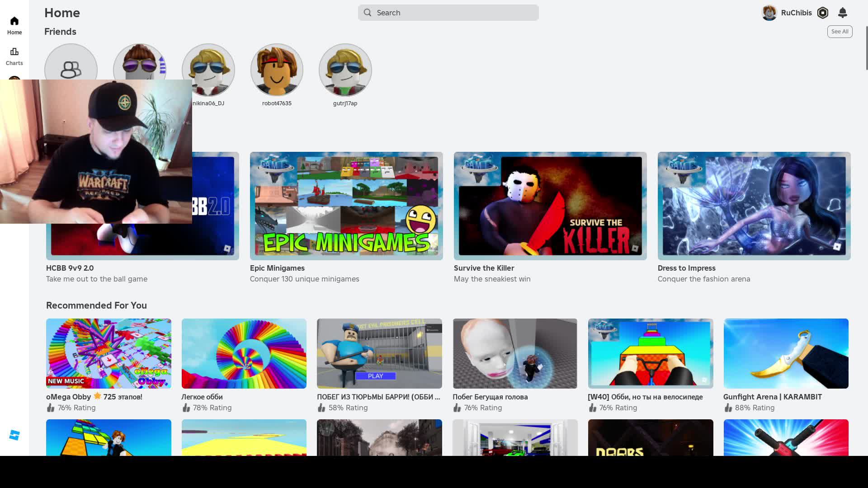The image size is (868, 488).
Task: Open Gunfight Arena KARAMBIT thumbnail
Action: (786, 353)
